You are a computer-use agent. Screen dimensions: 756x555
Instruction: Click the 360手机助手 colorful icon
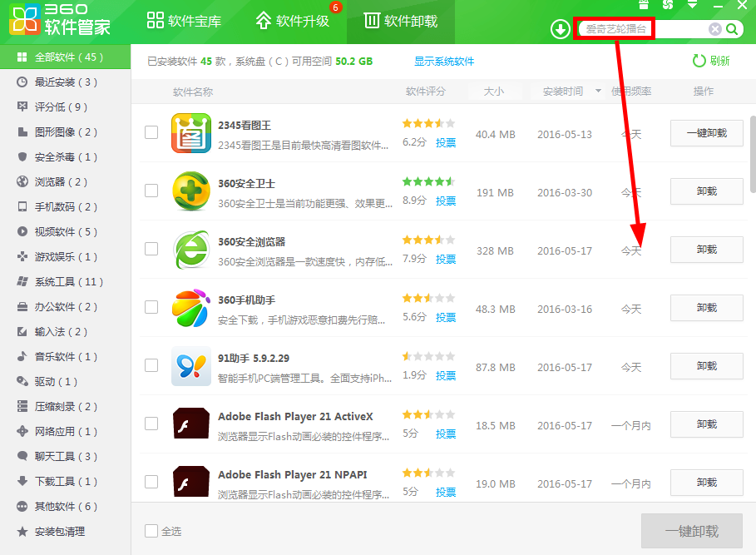(191, 308)
